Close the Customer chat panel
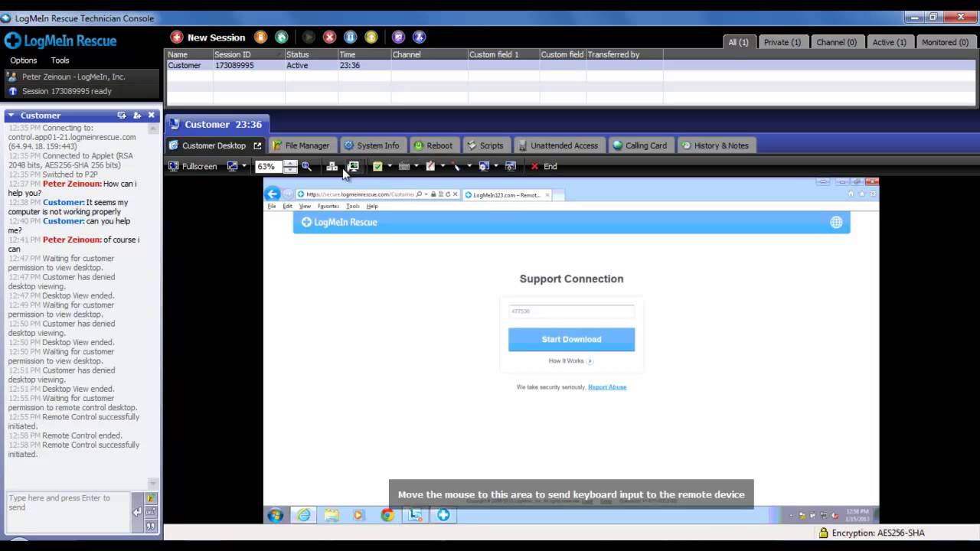This screenshot has width=980, height=551. [151, 115]
